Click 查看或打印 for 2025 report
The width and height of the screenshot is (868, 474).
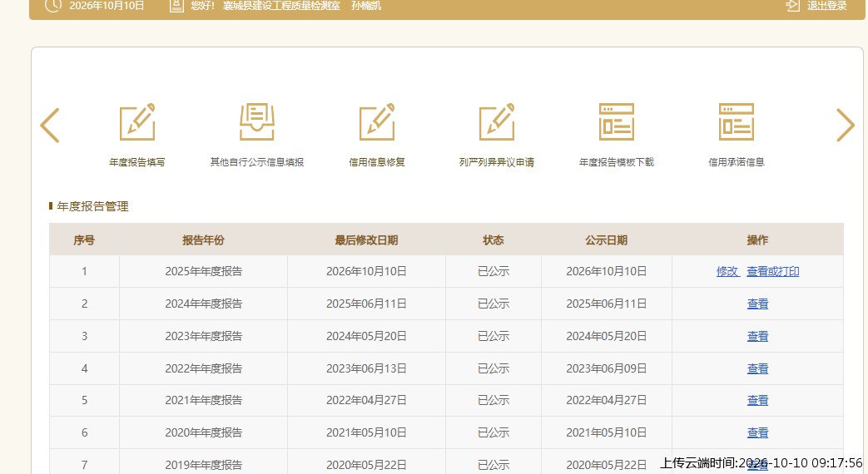pyautogui.click(x=773, y=272)
